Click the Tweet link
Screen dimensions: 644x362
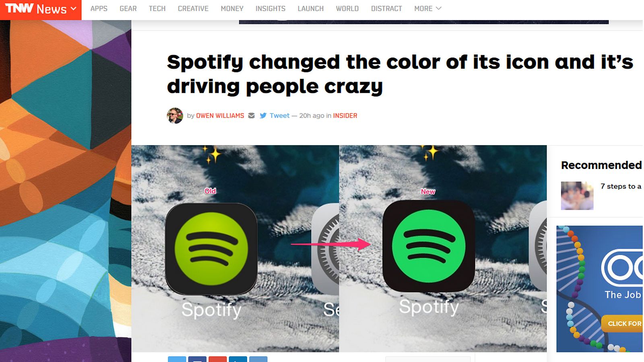point(279,115)
